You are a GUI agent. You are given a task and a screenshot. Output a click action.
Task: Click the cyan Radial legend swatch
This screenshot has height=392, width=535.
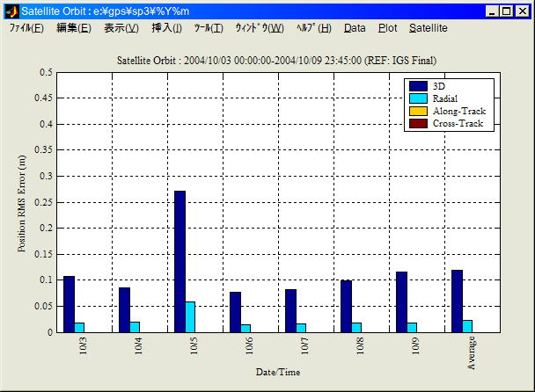click(x=418, y=98)
